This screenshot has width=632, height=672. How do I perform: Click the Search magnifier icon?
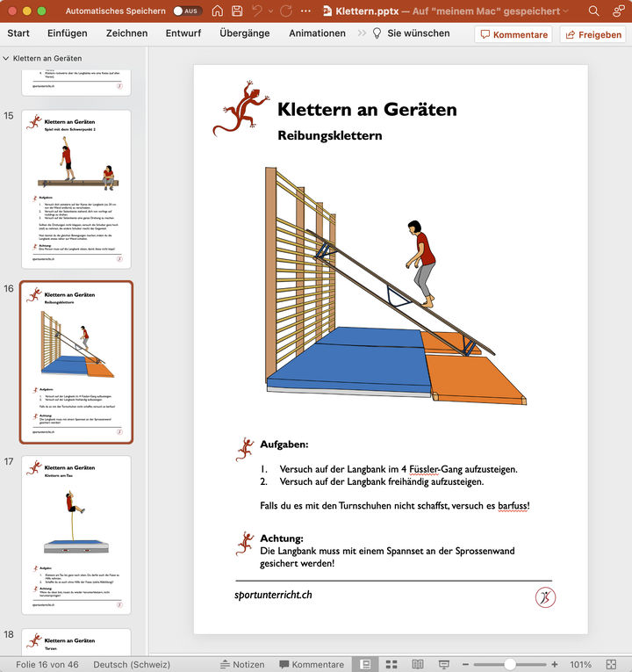[x=593, y=11]
